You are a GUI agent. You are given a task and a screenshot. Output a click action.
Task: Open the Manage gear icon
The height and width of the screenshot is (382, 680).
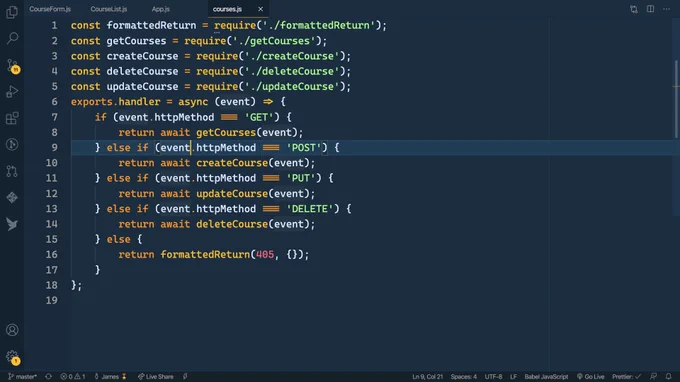pos(13,357)
